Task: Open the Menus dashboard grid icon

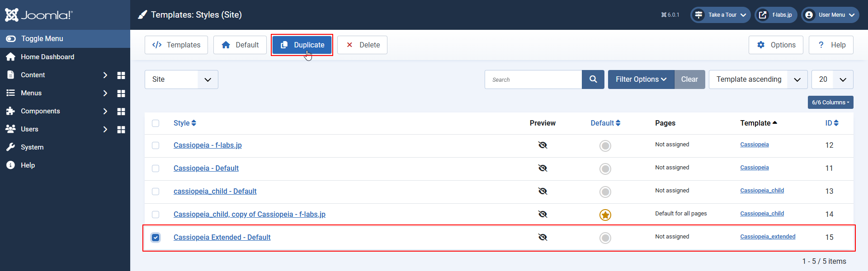Action: click(x=121, y=93)
